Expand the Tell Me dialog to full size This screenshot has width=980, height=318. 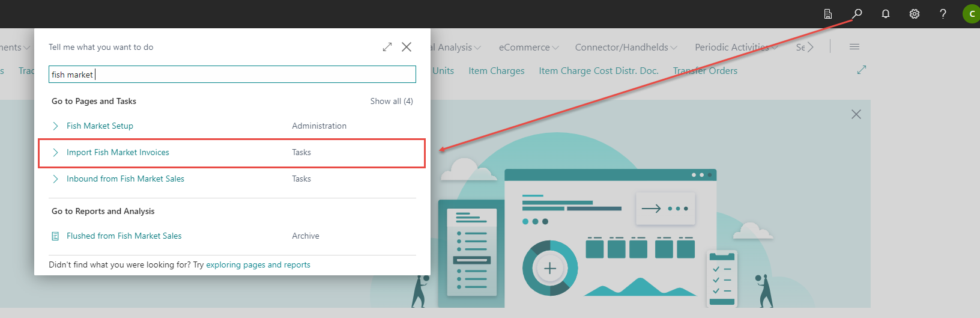[387, 47]
